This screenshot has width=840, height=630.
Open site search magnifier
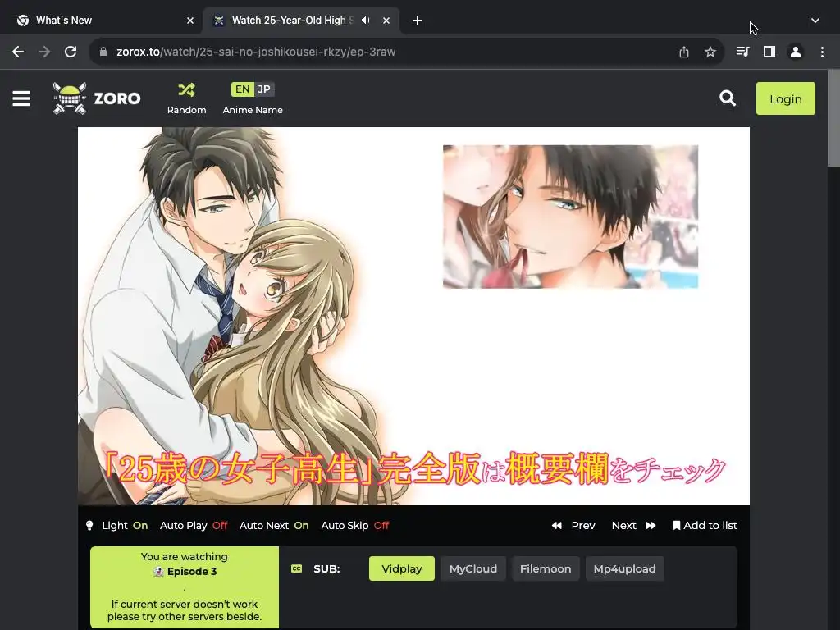[x=727, y=98]
